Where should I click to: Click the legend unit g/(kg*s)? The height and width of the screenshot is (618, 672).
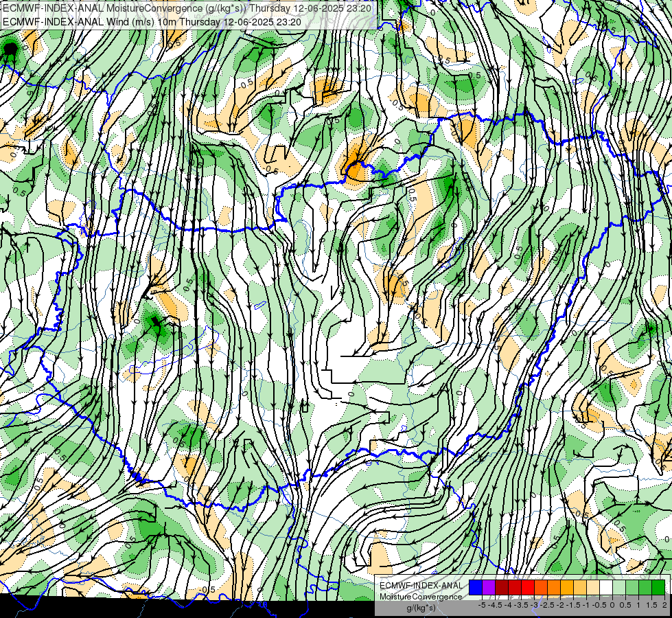pyautogui.click(x=421, y=608)
